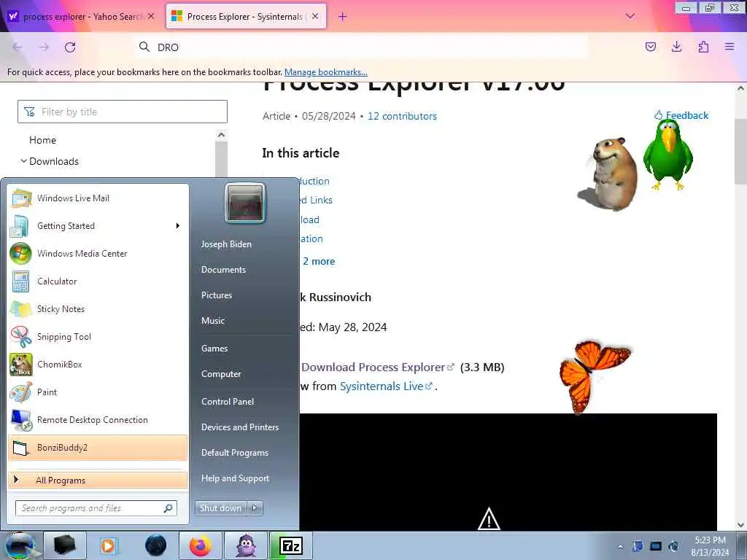747x560 pixels.
Task: Click the browser address bar
Action: click(x=362, y=47)
